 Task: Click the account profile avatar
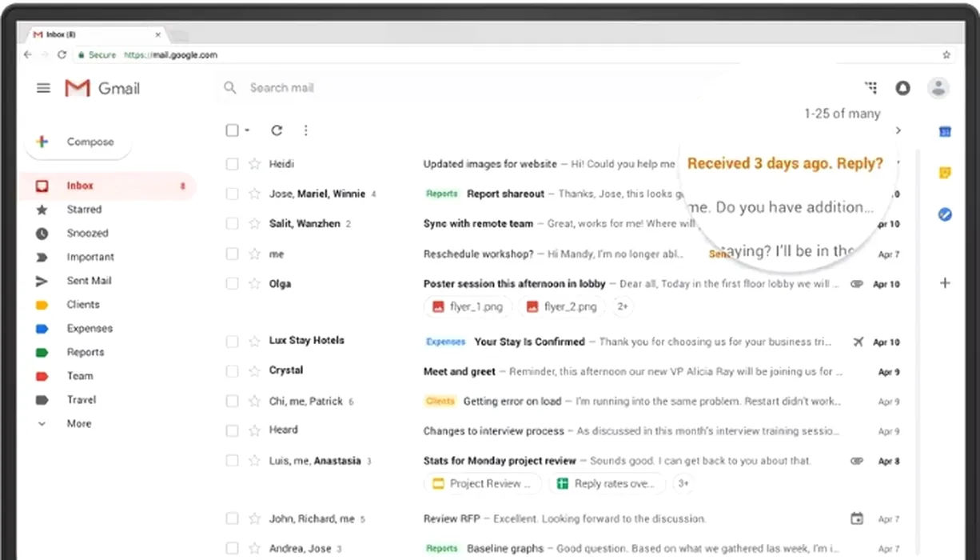pyautogui.click(x=938, y=88)
